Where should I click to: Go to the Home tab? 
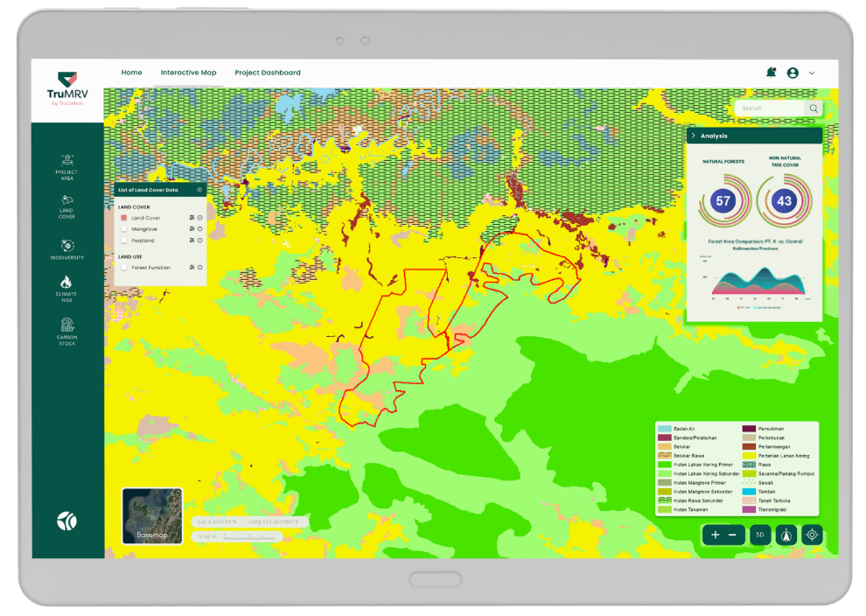(x=131, y=73)
